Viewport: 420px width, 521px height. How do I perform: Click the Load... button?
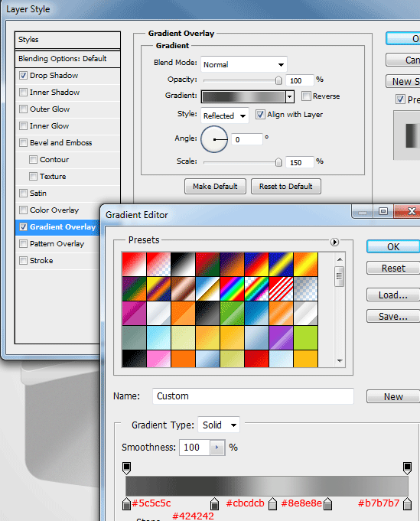coord(393,295)
